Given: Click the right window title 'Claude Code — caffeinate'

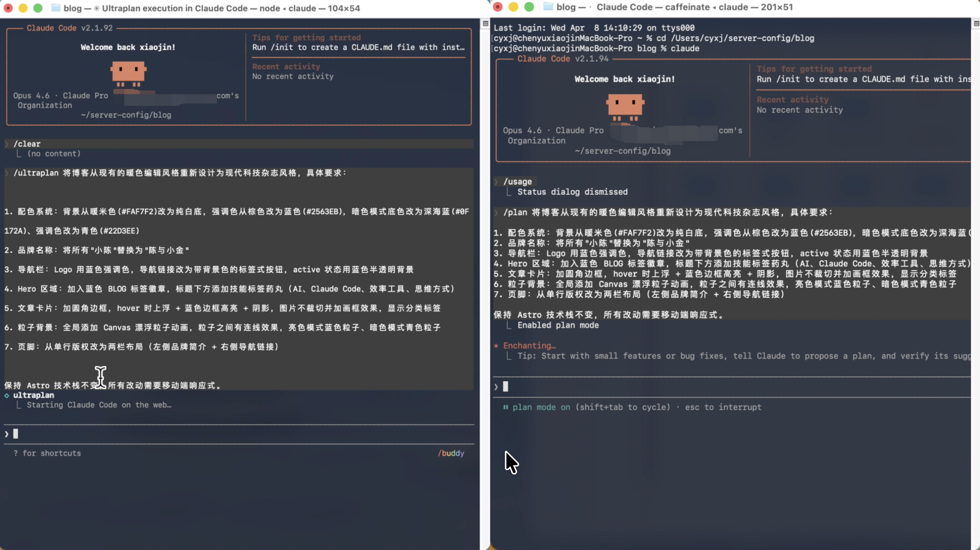Looking at the screenshot, I should pyautogui.click(x=654, y=7).
